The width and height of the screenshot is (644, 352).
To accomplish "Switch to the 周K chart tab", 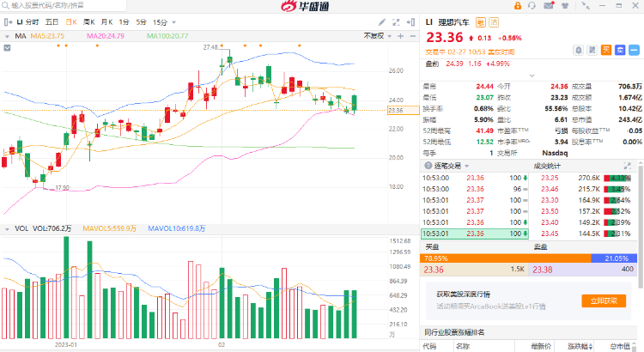I will click(88, 21).
